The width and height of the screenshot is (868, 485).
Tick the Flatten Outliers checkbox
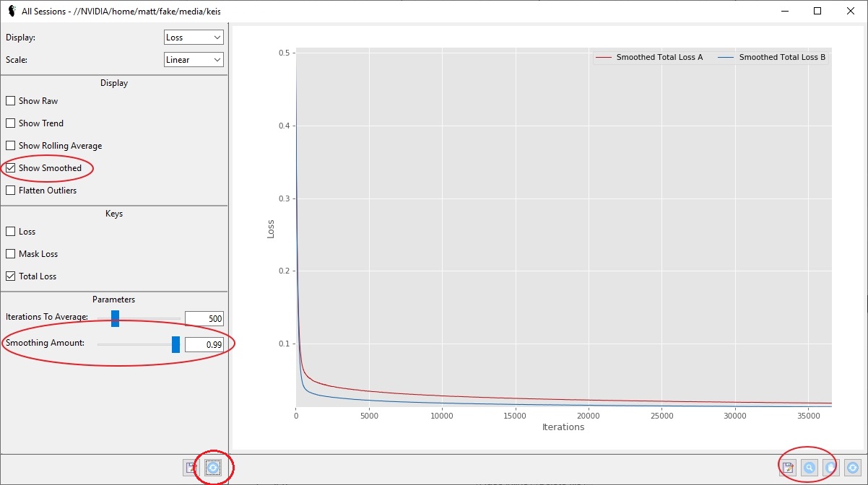[11, 191]
